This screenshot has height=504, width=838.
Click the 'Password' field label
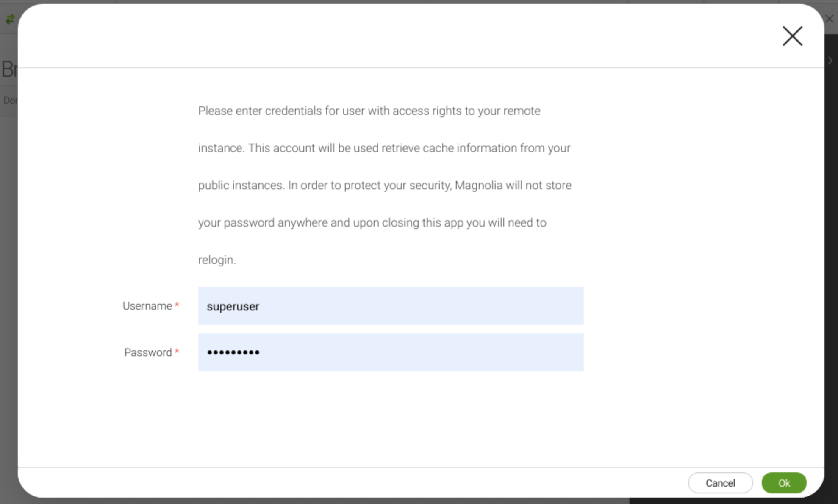tap(148, 352)
